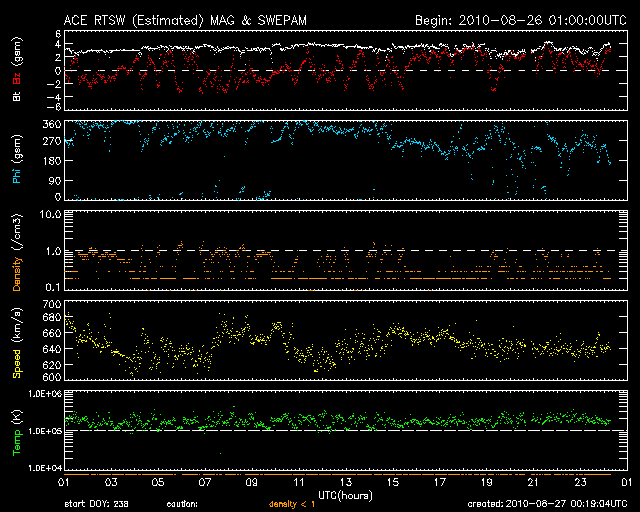Click the 1.0E+06 tick on Temp axis
The image size is (640, 512).
pos(40,394)
